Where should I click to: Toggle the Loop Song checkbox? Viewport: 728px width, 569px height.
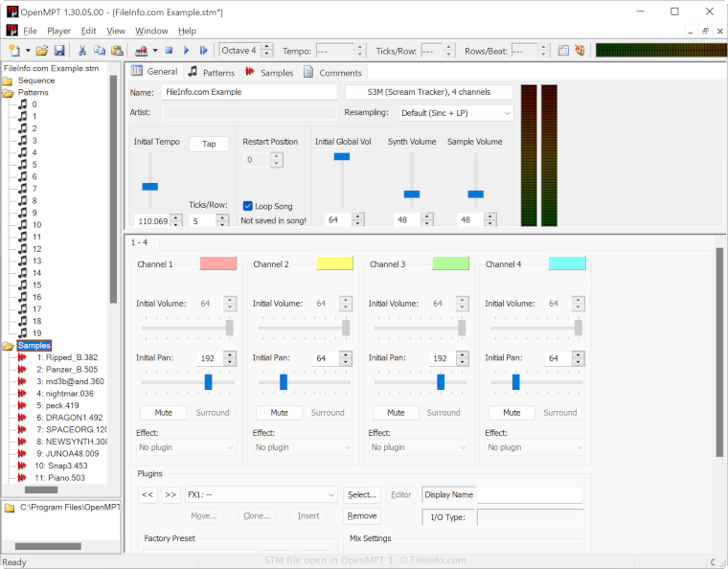point(248,206)
